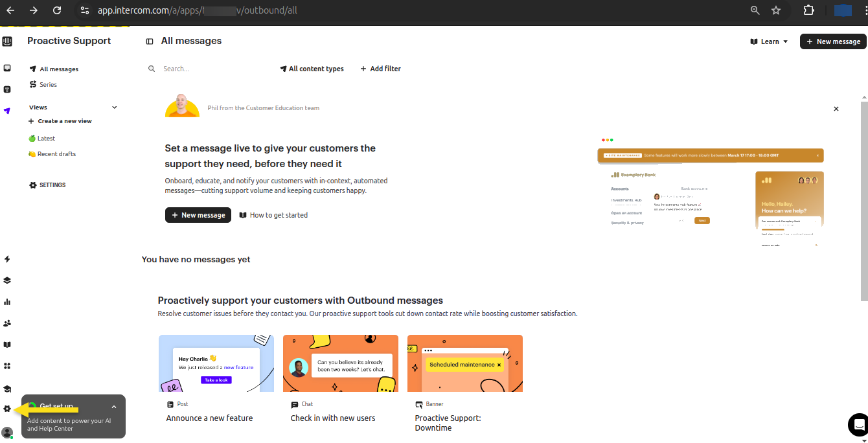Open the Learn dropdown menu

tap(770, 41)
